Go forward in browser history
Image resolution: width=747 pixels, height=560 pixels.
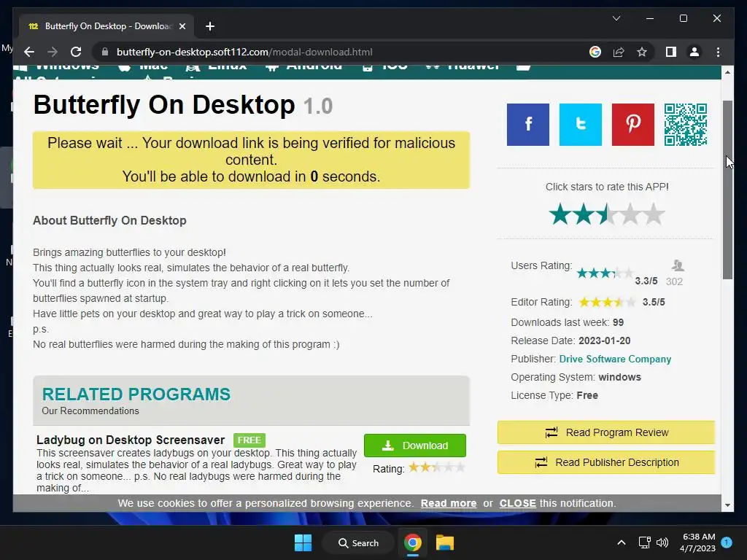(53, 52)
